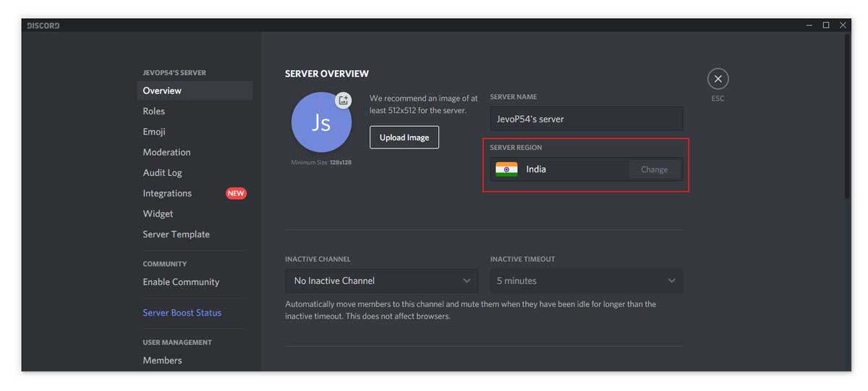The height and width of the screenshot is (391, 868).
Task: Click the Change server region button
Action: (x=654, y=169)
